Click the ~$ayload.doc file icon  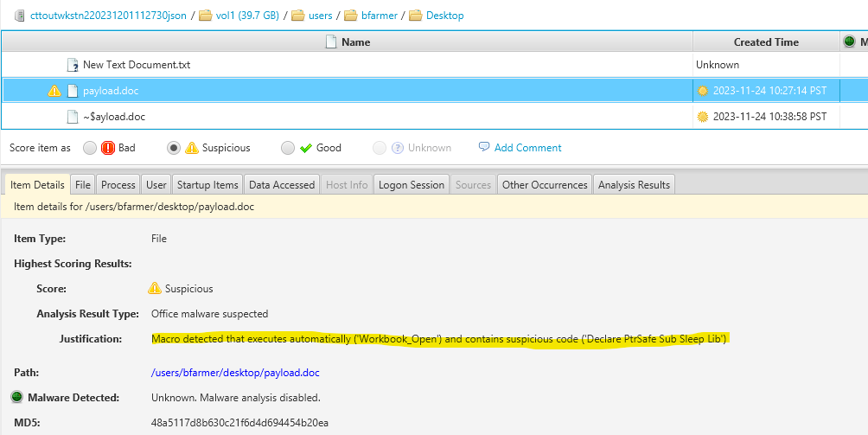click(x=73, y=117)
